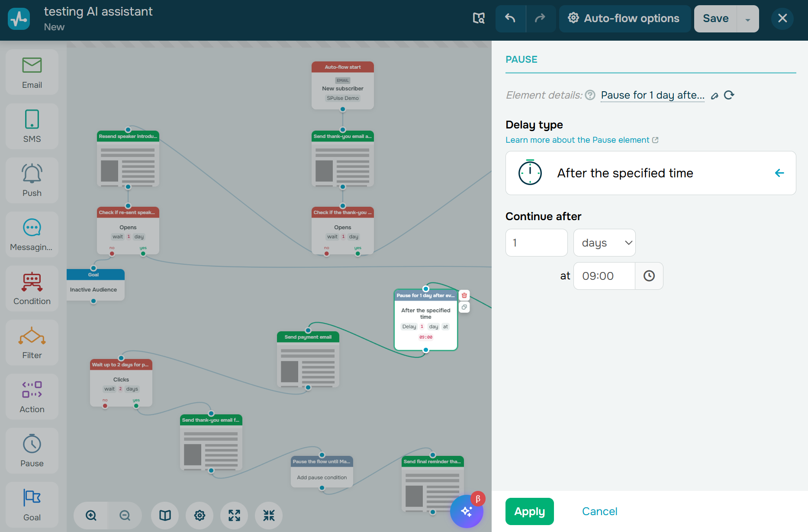Cancel the pause settings
808x532 pixels.
[600, 511]
